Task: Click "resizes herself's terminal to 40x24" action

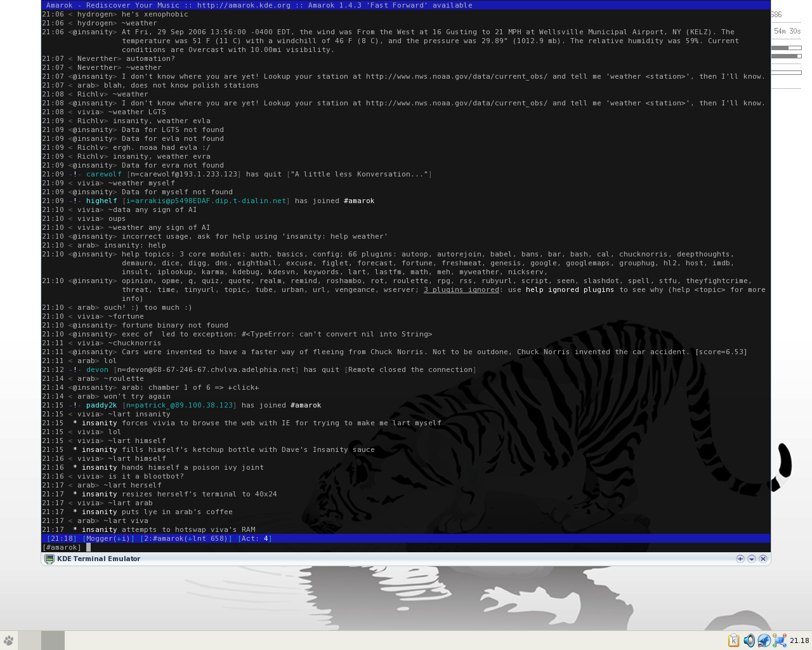Action: [199, 494]
